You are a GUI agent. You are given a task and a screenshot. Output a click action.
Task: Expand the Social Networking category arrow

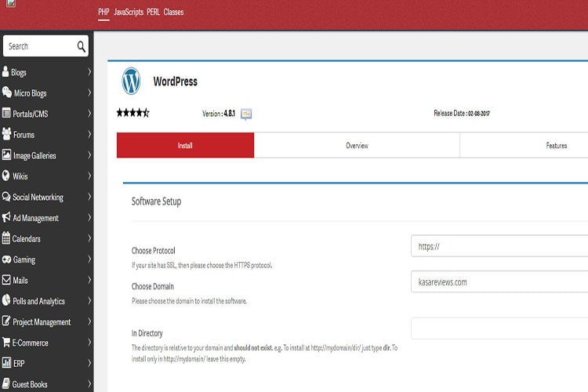(89, 197)
